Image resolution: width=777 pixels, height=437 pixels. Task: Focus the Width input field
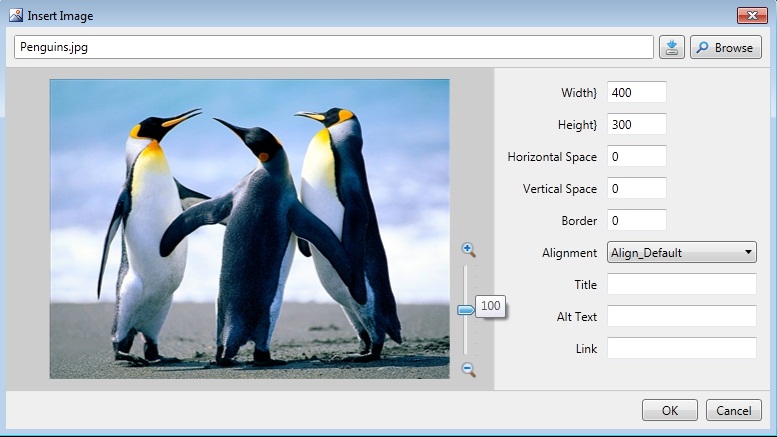pyautogui.click(x=636, y=92)
